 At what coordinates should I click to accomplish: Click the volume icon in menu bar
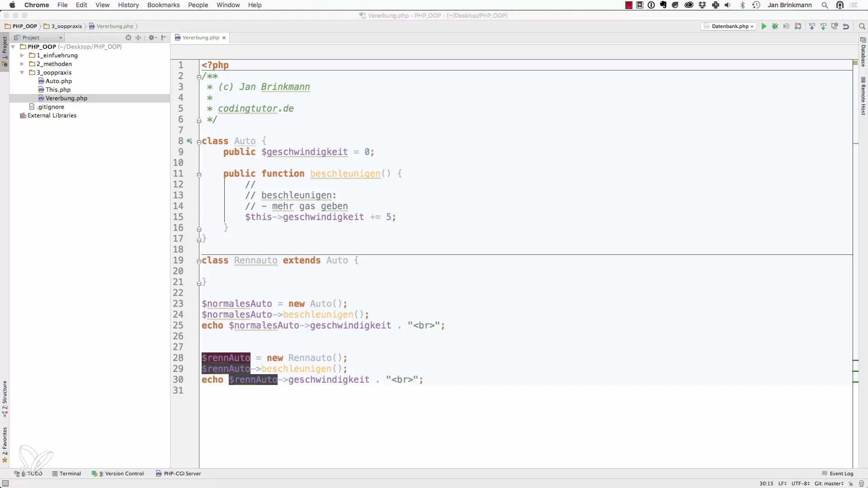[x=728, y=5]
